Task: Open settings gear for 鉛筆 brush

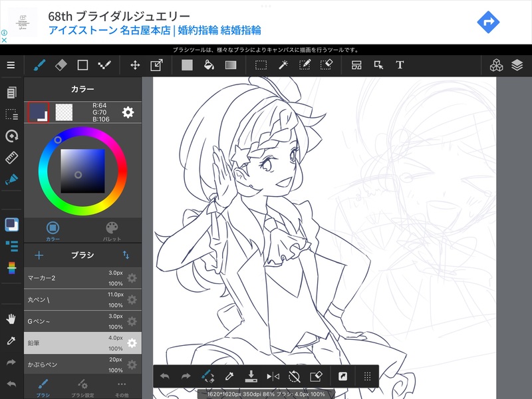Action: tap(132, 343)
